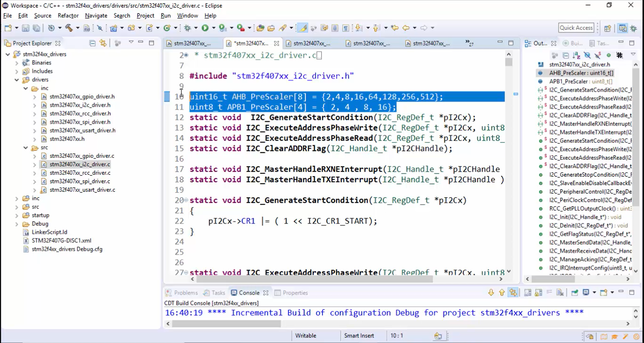Open Project Explorer View Menu triangle

tap(131, 43)
